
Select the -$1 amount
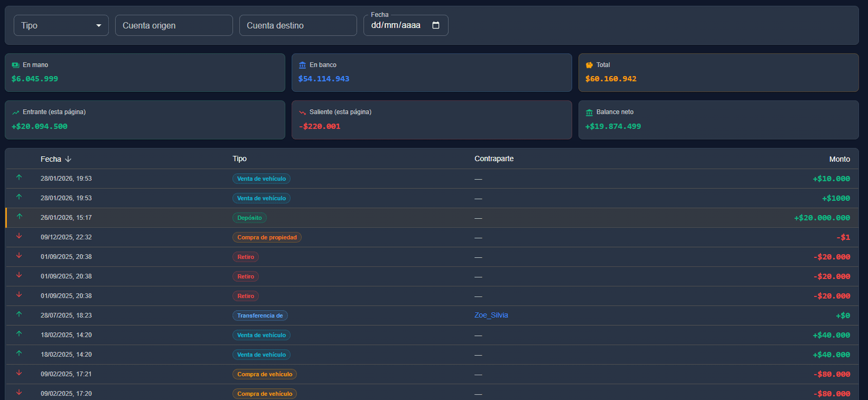coord(843,237)
